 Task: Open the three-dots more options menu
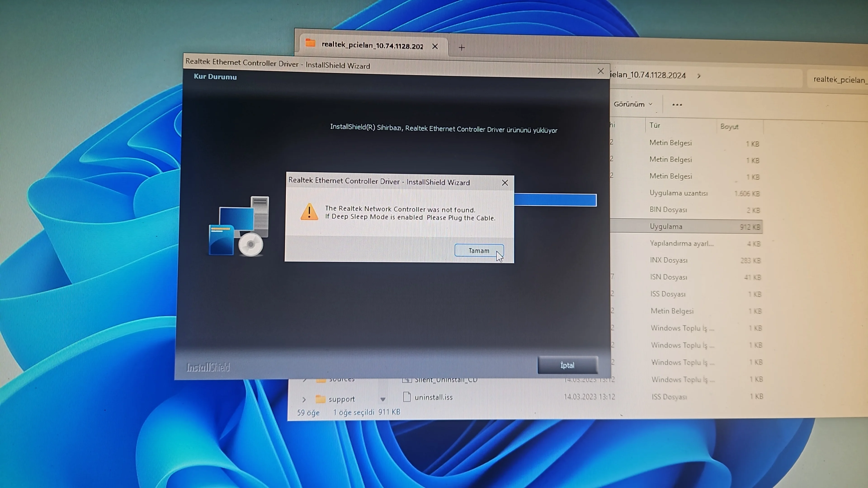677,105
